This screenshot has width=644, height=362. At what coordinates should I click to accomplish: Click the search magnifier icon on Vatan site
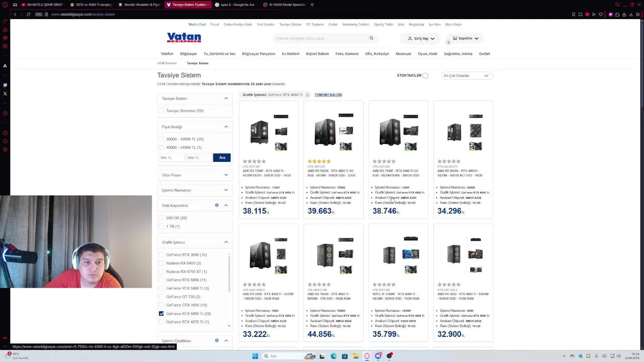371,38
